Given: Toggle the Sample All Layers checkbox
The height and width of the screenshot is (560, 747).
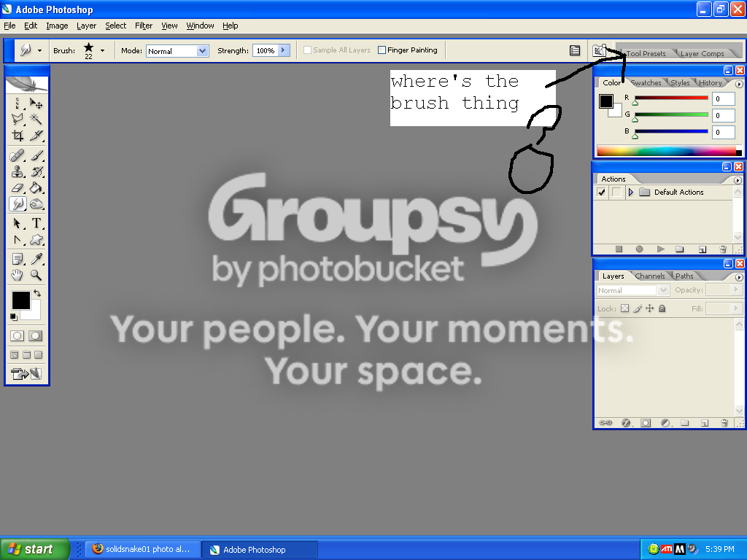Looking at the screenshot, I should (307, 50).
